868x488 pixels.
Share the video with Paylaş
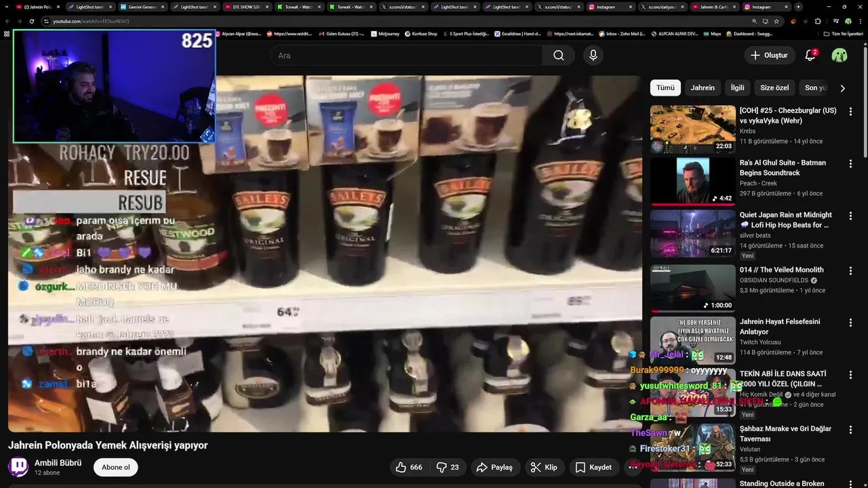click(494, 468)
